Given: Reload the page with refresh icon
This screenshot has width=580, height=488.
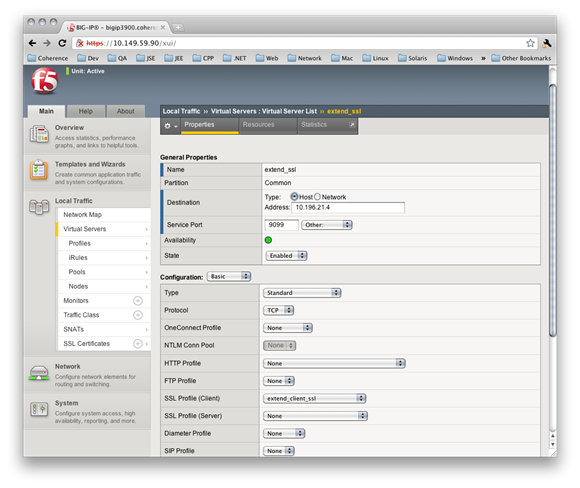Looking at the screenshot, I should pyautogui.click(x=62, y=43).
